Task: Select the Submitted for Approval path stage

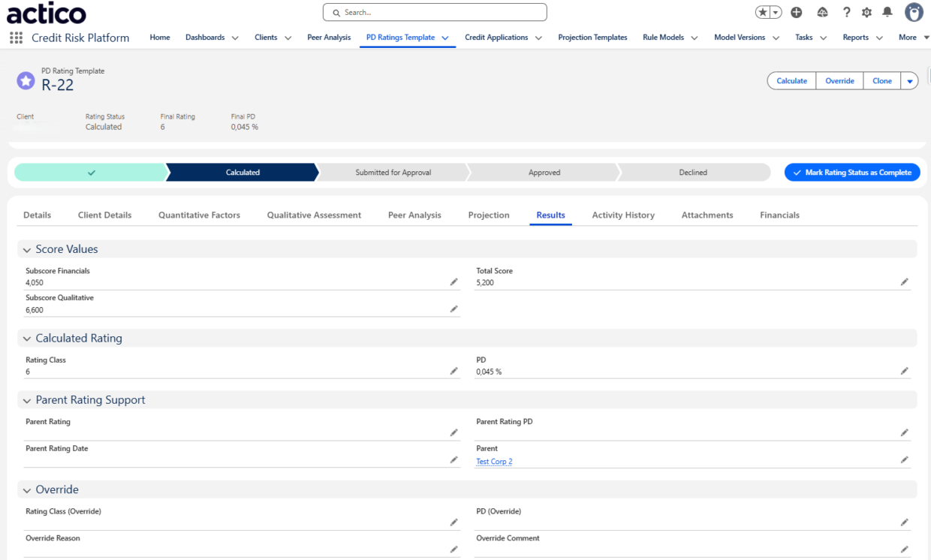Action: tap(393, 173)
